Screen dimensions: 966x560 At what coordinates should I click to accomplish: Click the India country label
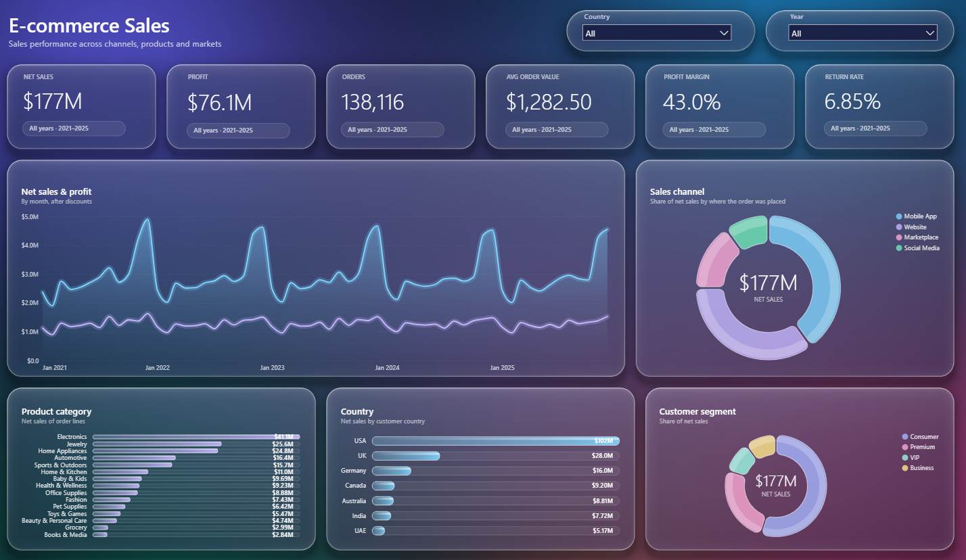tap(359, 516)
